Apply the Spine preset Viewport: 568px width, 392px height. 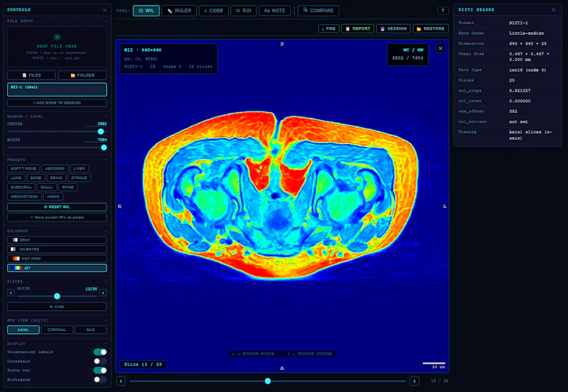67,187
